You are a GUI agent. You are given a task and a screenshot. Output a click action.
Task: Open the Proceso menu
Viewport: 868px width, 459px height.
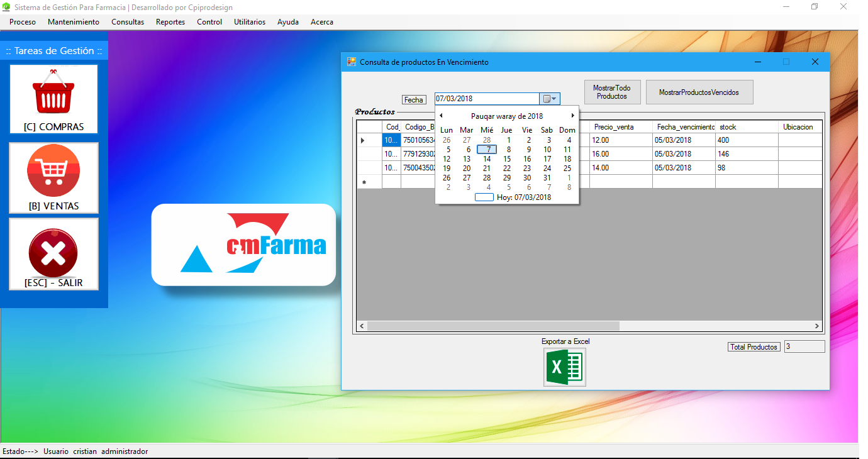pos(23,22)
